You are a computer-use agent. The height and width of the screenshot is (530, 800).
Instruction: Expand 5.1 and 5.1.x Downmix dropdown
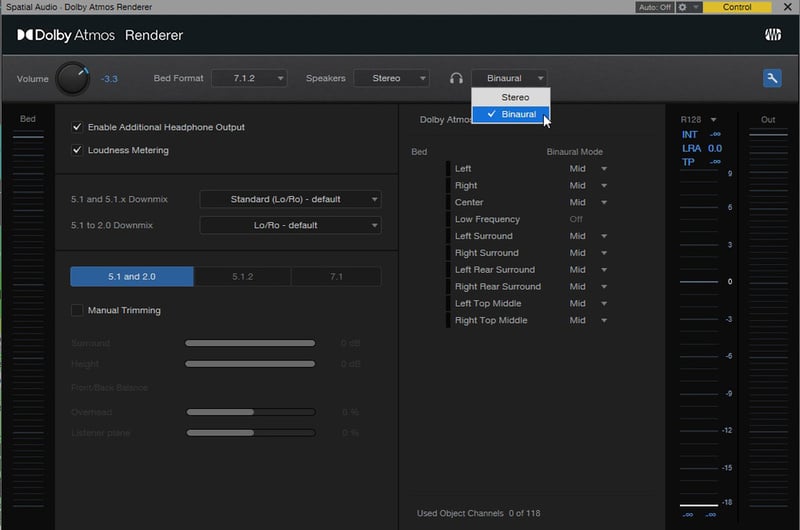tap(290, 199)
